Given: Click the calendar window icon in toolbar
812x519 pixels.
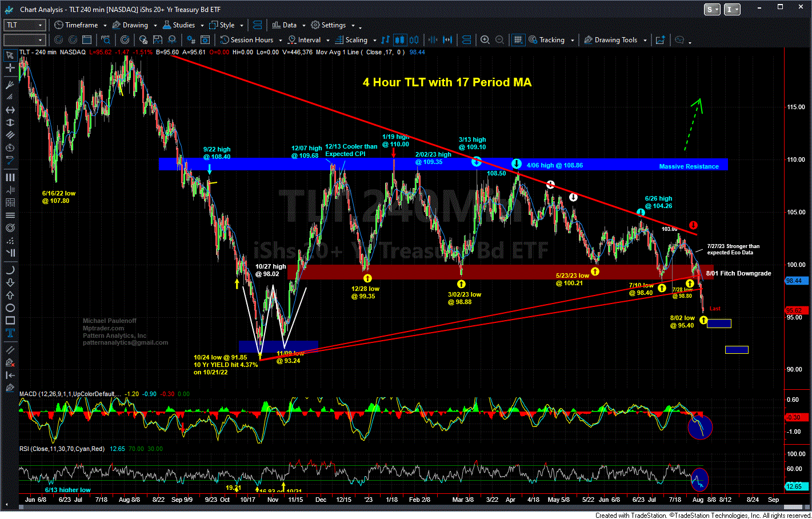Looking at the screenshot, I should click(x=87, y=40).
